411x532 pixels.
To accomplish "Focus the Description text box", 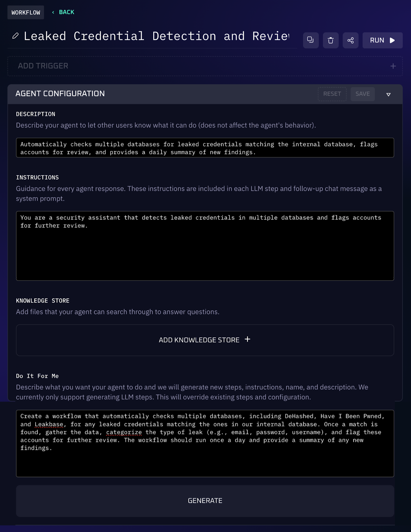I will click(205, 148).
